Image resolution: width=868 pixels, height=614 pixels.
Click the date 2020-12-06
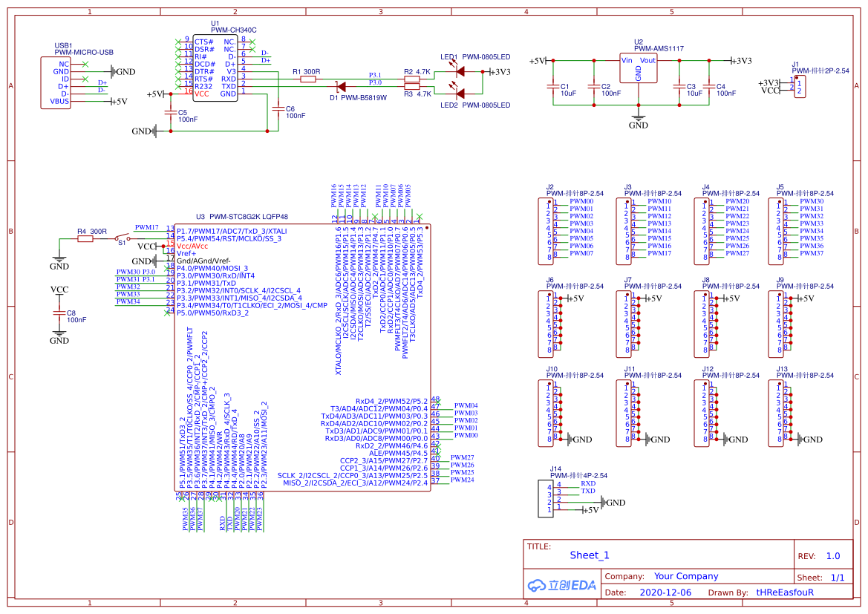[665, 592]
